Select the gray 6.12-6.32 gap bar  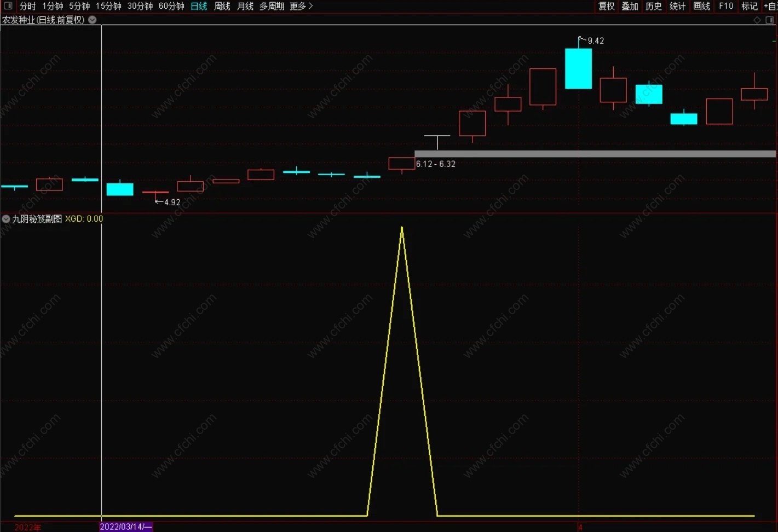point(595,154)
